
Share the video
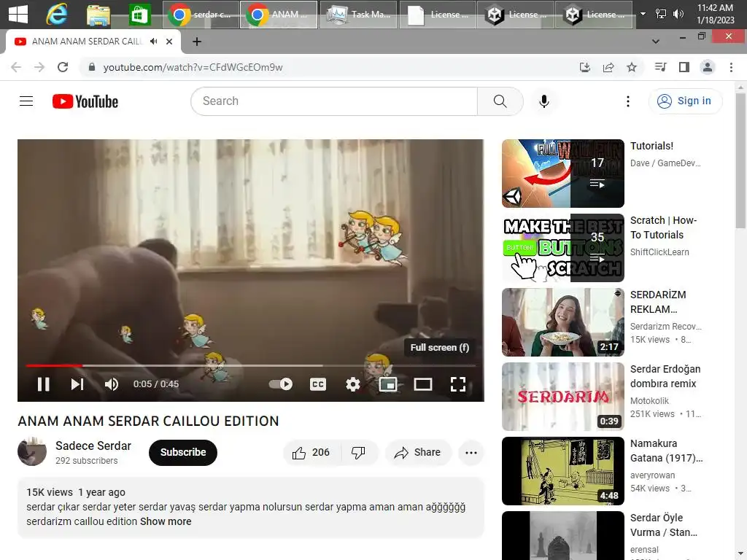click(x=418, y=452)
